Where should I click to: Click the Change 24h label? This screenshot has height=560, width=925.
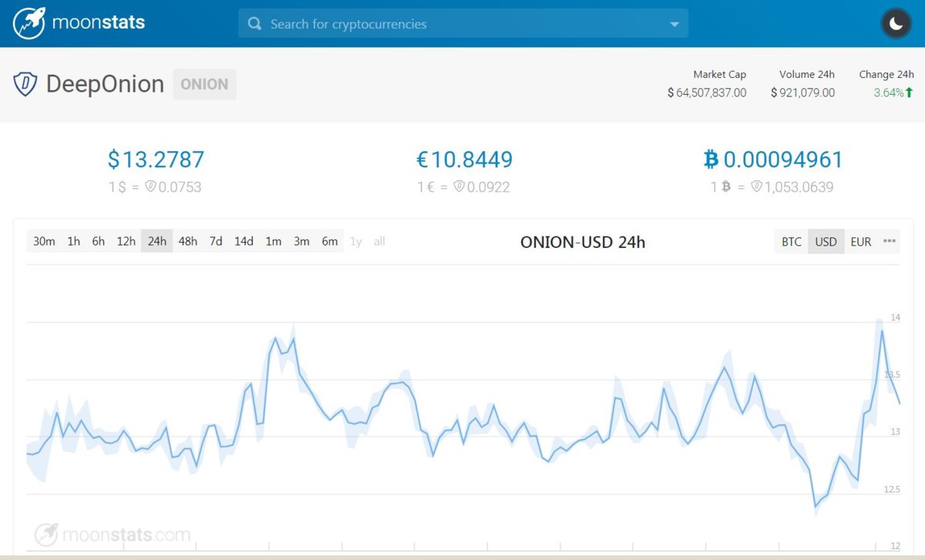[886, 74]
